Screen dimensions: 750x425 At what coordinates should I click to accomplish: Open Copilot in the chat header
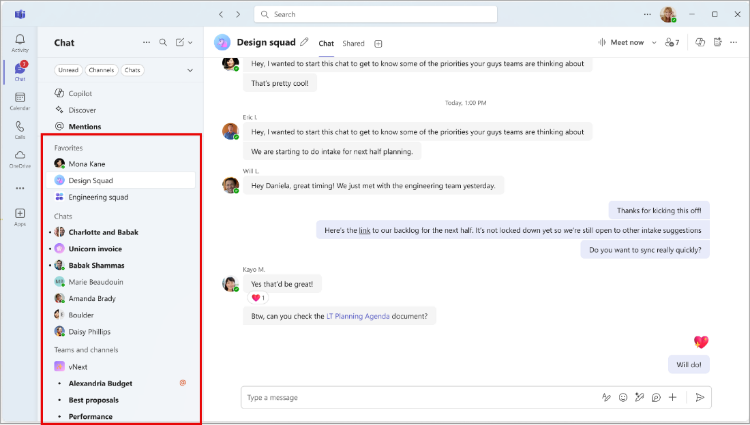(x=700, y=42)
